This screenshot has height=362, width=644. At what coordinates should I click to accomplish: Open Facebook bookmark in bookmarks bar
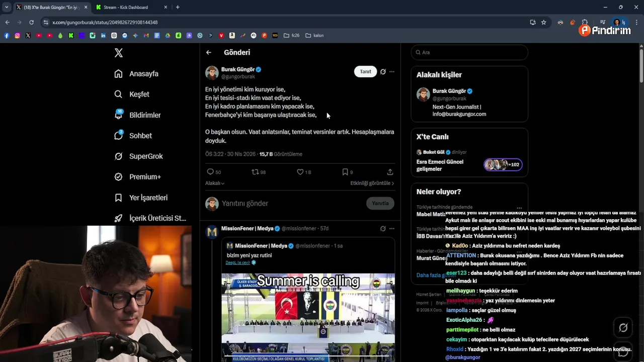click(7, 35)
